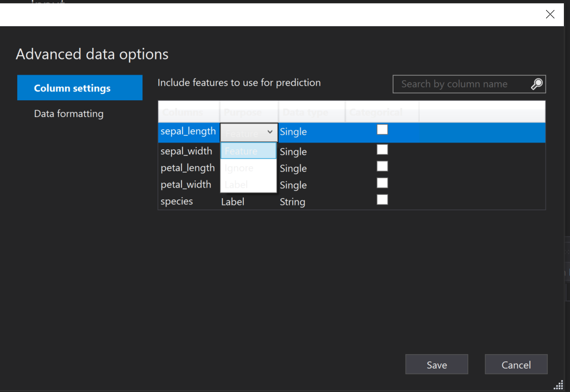
Task: Click the Purpose column header
Action: point(249,112)
